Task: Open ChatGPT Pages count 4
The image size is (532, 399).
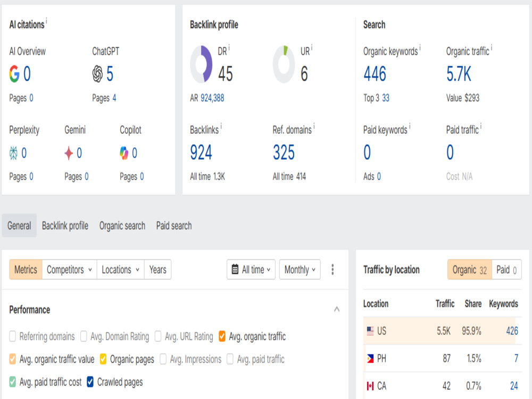Action: point(114,98)
